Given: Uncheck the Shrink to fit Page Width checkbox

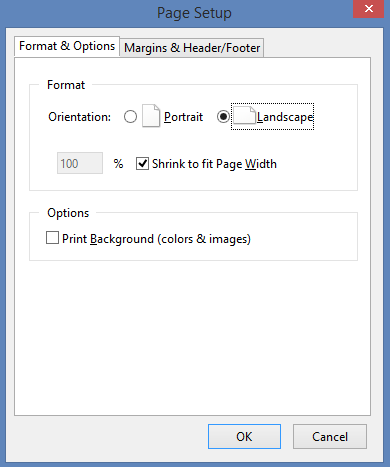Looking at the screenshot, I should point(142,164).
